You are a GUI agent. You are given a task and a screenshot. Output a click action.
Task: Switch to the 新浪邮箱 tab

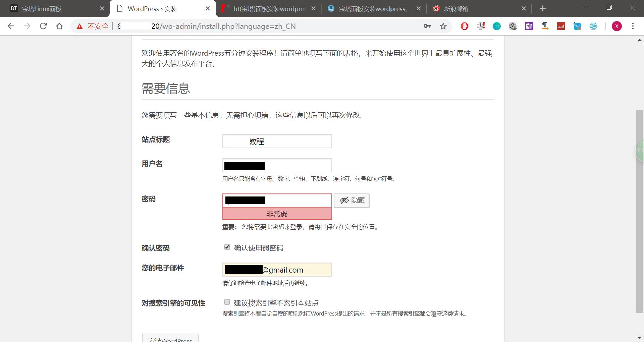[456, 8]
